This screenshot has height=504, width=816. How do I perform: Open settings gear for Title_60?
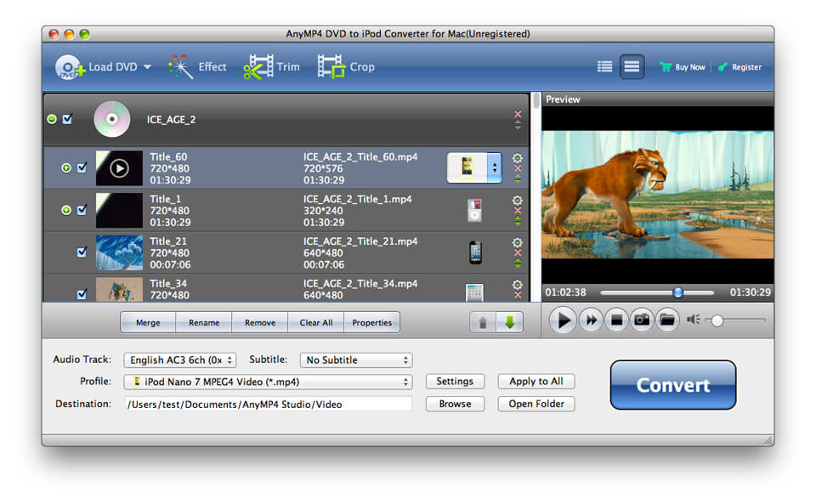tap(518, 157)
